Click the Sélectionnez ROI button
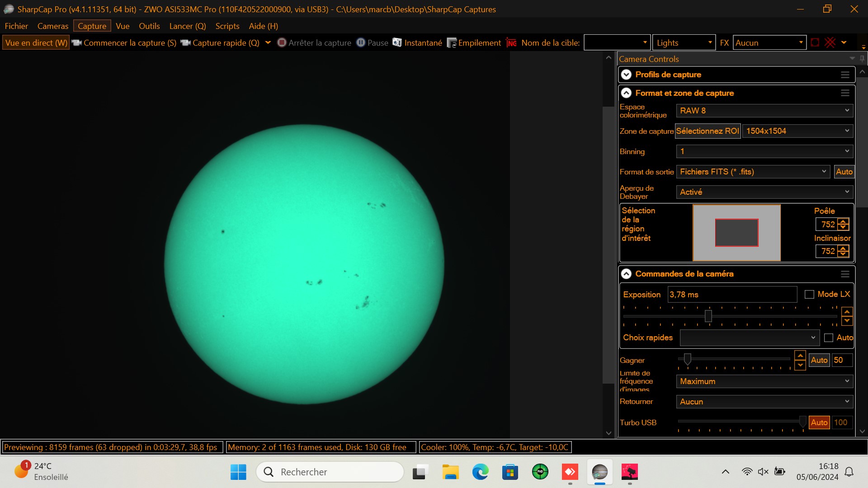Screen dimensions: 868x488 [708, 131]
